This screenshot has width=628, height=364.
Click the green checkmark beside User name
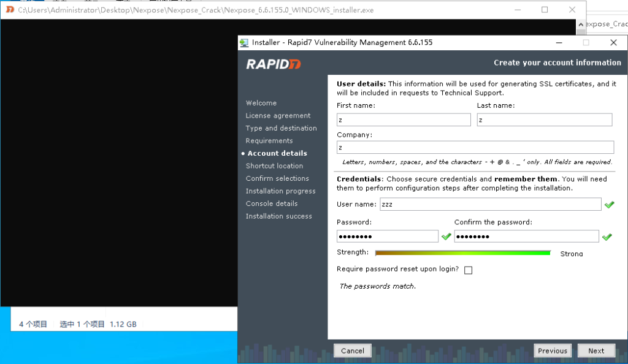coord(609,205)
